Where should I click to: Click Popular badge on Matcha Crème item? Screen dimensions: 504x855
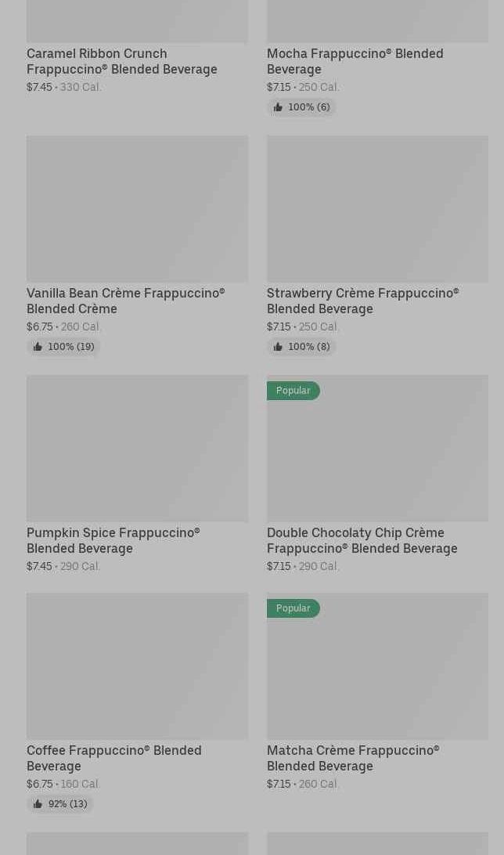293,608
